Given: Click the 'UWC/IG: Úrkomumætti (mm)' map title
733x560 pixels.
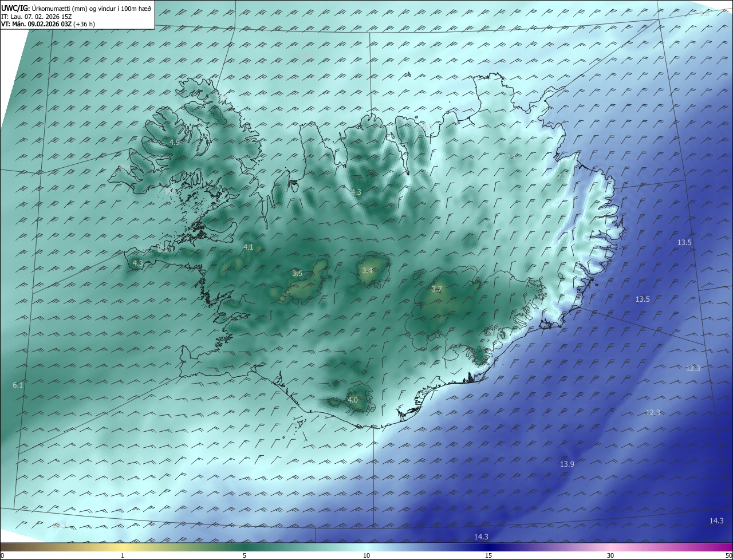Looking at the screenshot, I should pyautogui.click(x=77, y=8).
